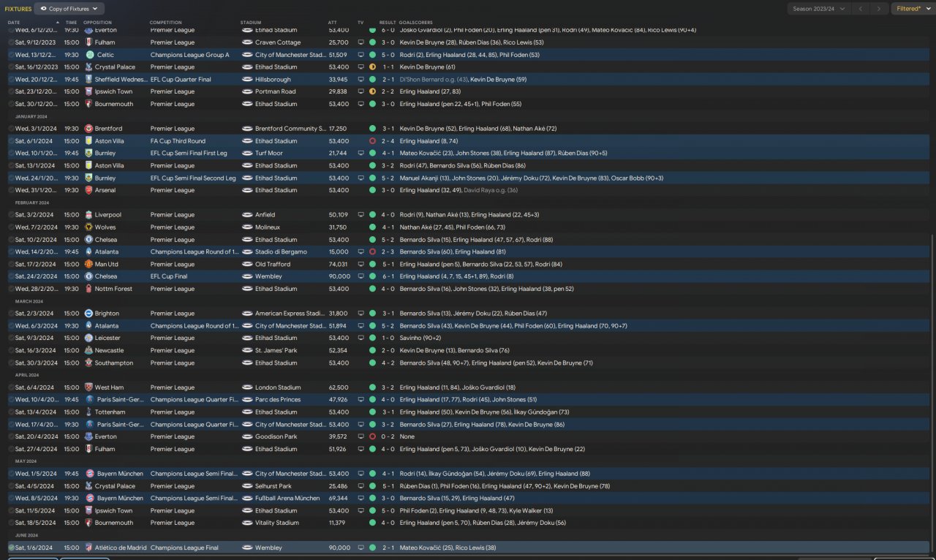Click the win indicator on the Wembley 6 - 1 row
The height and width of the screenshot is (560, 936).
coord(372,276)
